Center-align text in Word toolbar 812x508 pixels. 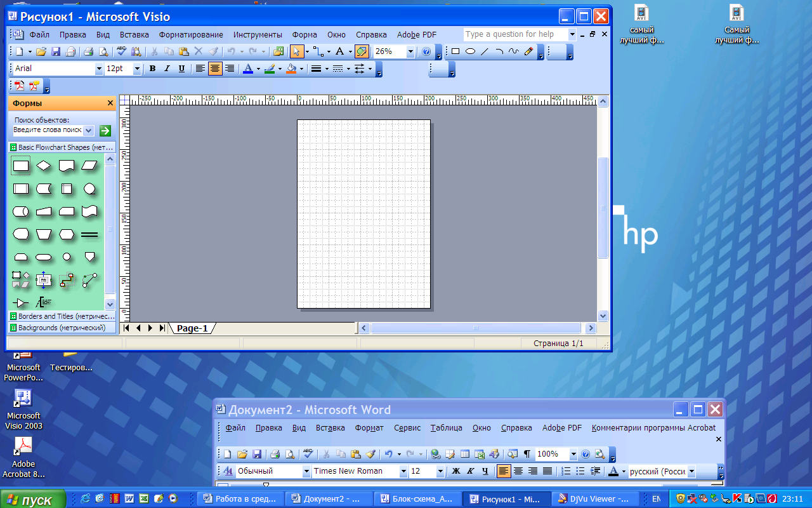pos(518,471)
